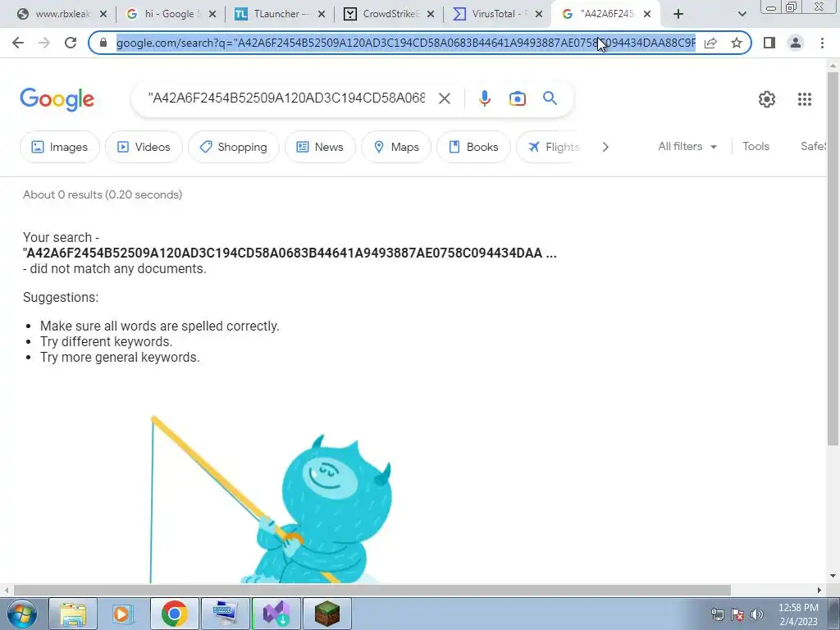Submit the search with the magnifier icon
The width and height of the screenshot is (840, 630).
550,98
